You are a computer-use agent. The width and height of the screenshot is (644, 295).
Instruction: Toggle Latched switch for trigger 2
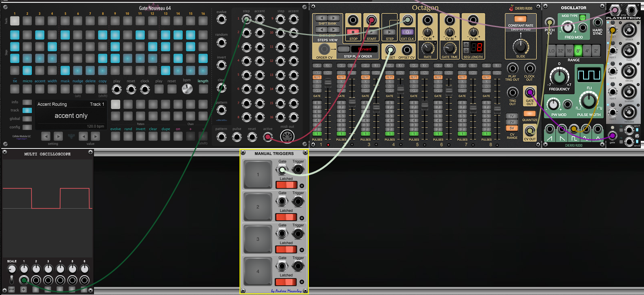(x=286, y=217)
